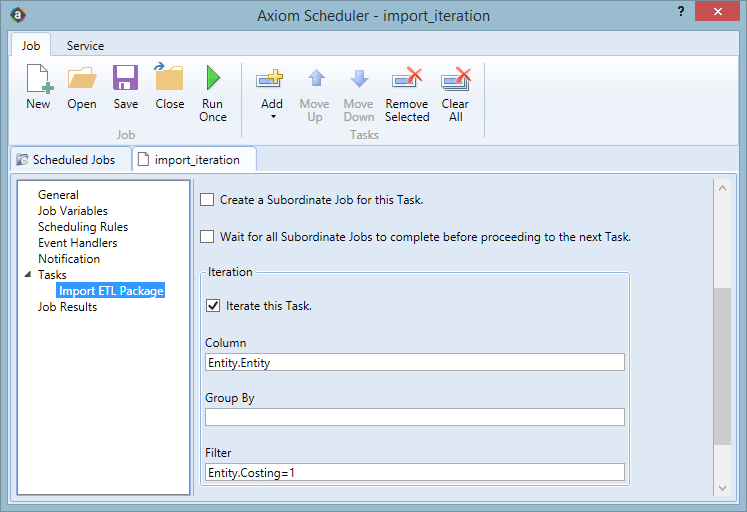Click the Add task icon
This screenshot has width=747, height=512.
270,79
